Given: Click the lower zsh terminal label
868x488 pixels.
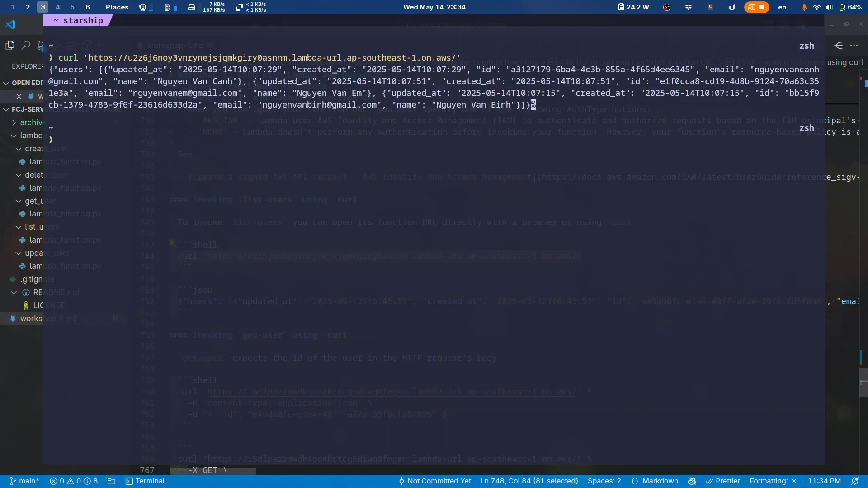Looking at the screenshot, I should (x=807, y=128).
